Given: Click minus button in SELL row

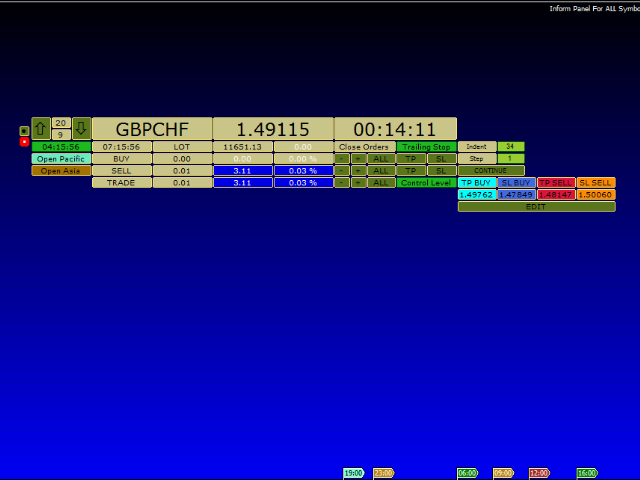Looking at the screenshot, I should (342, 171).
